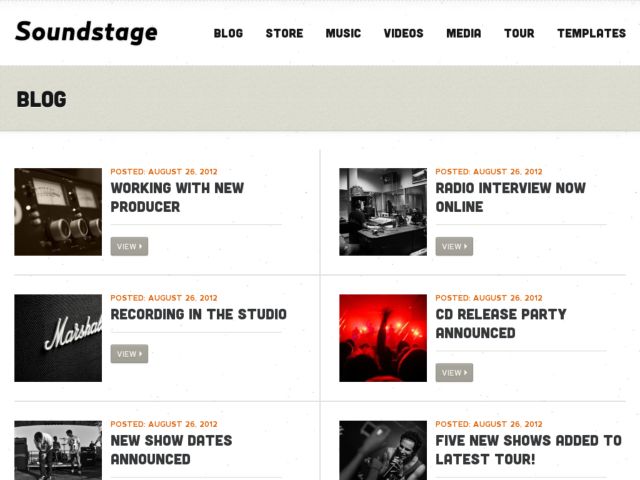Open the red concert crowd thumbnail
The width and height of the screenshot is (640, 480).
point(383,338)
